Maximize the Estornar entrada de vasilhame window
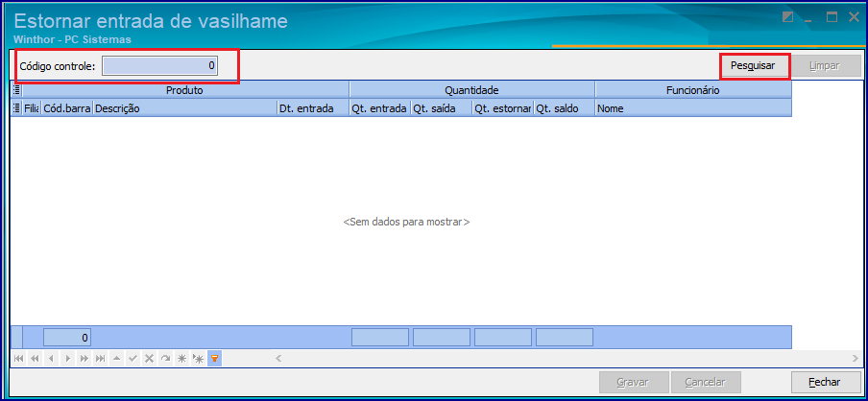Screen dimensions: 868x401 coord(832,17)
